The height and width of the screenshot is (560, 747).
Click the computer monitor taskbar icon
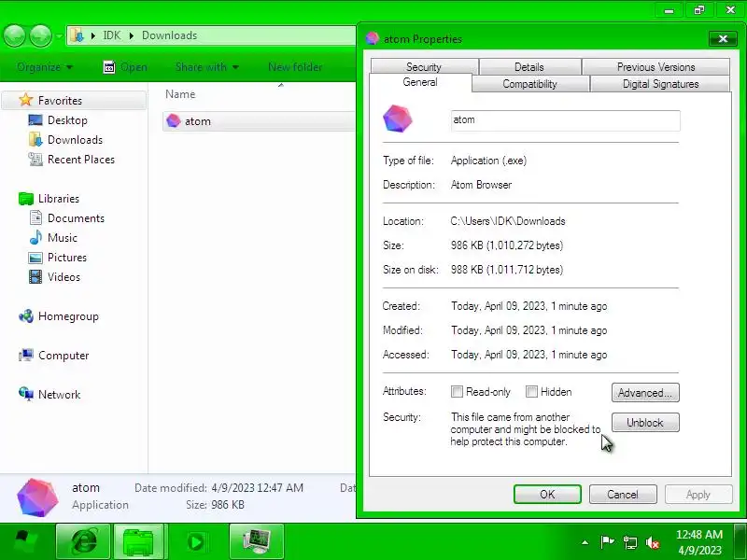click(x=257, y=541)
